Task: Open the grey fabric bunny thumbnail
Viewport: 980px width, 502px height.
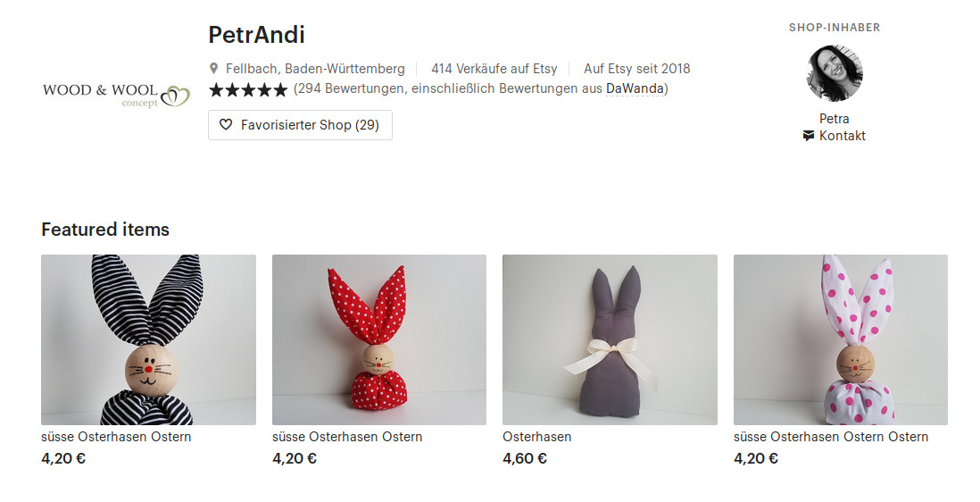Action: [610, 339]
